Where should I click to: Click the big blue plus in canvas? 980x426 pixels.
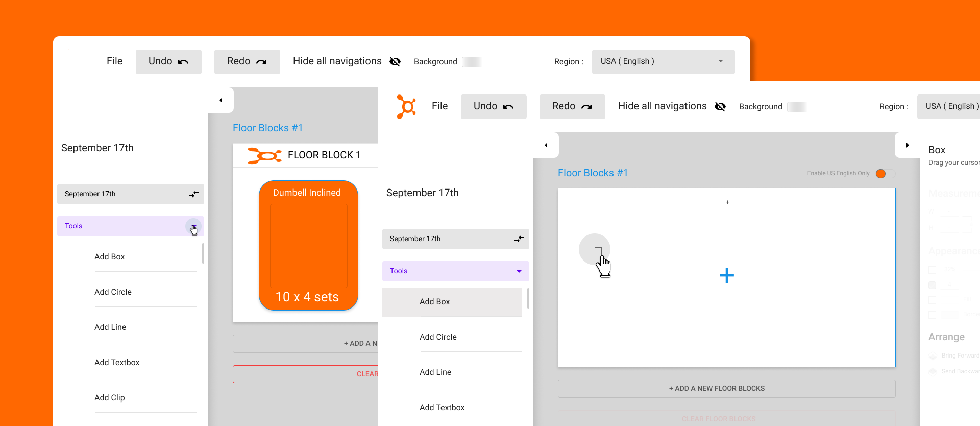[x=727, y=276]
